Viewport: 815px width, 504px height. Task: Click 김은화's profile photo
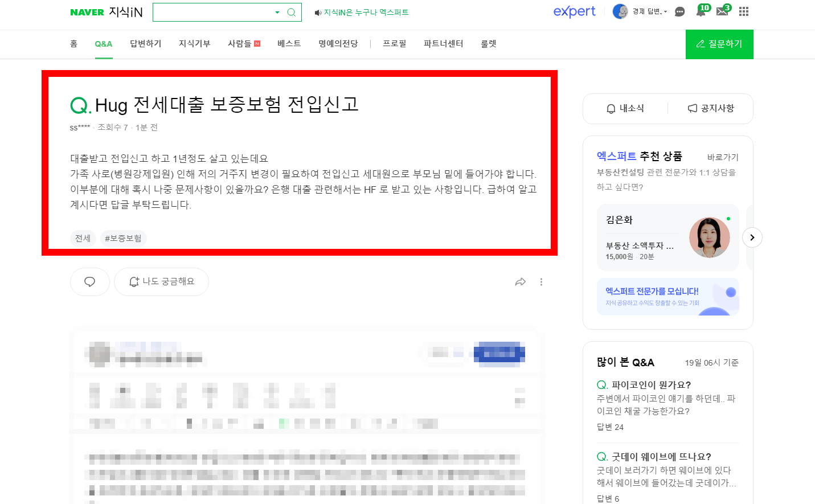[710, 237]
